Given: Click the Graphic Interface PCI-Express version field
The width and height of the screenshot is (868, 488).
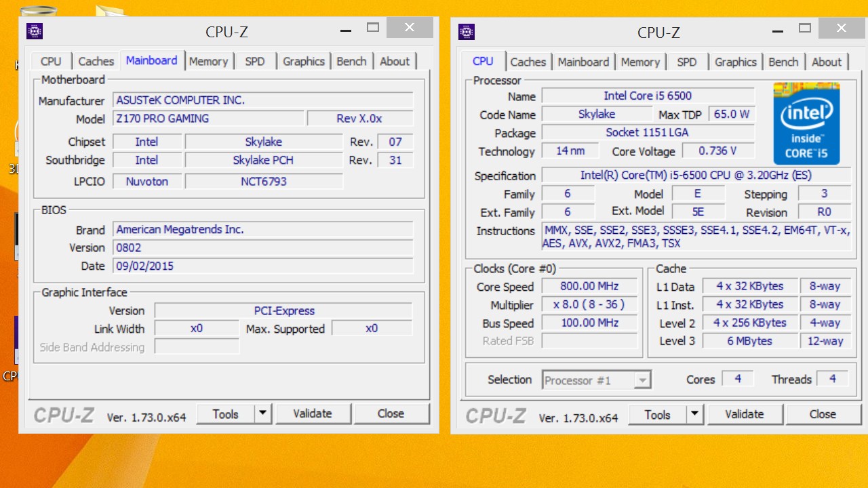Looking at the screenshot, I should [x=283, y=311].
